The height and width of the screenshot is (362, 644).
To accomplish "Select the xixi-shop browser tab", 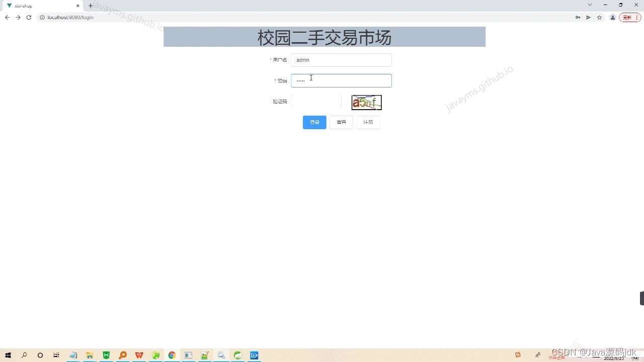I will (43, 6).
